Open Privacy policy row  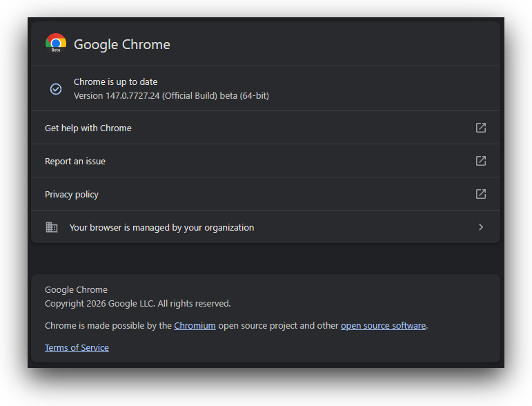[x=266, y=194]
